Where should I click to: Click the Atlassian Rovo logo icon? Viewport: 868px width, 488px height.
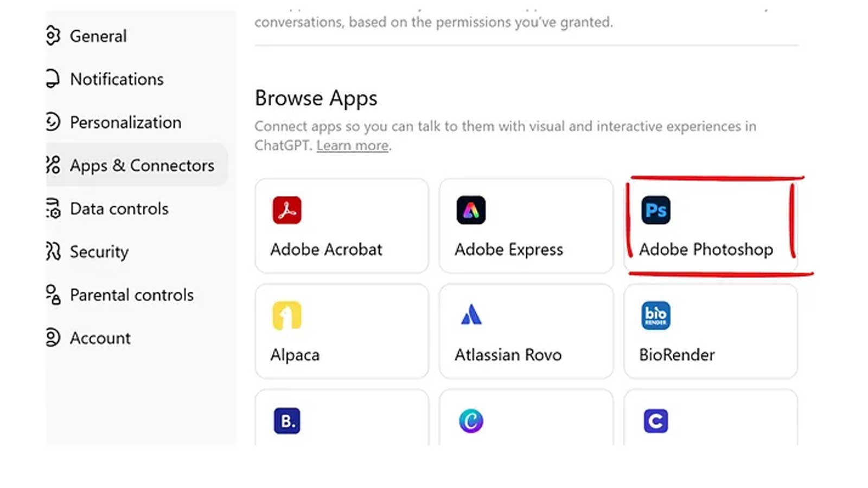click(471, 315)
